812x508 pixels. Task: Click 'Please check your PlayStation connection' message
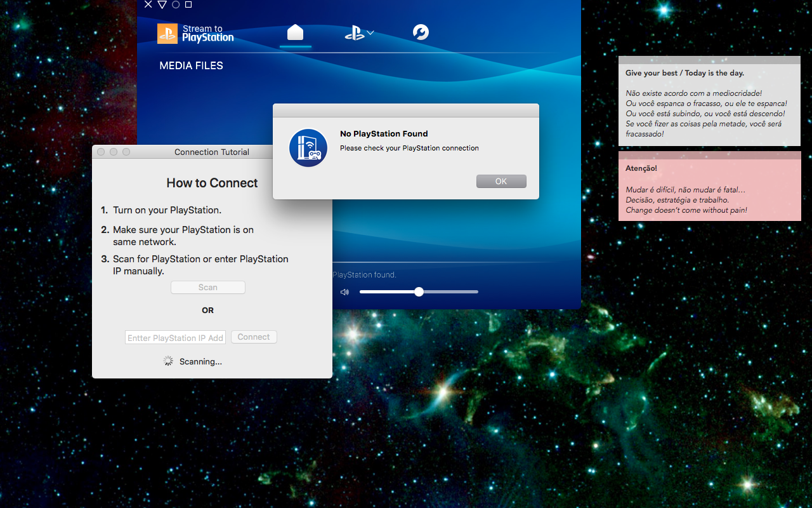(409, 148)
